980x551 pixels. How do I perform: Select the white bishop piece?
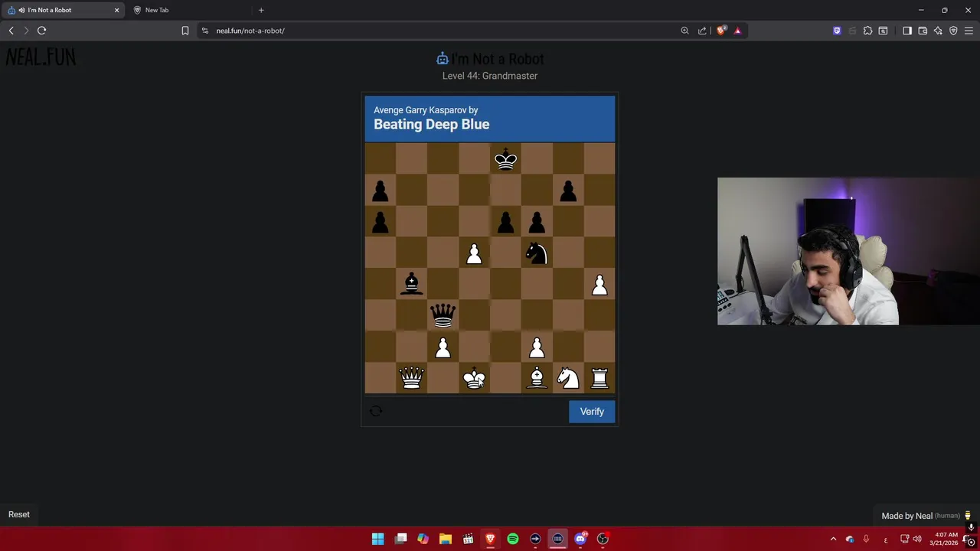point(537,378)
